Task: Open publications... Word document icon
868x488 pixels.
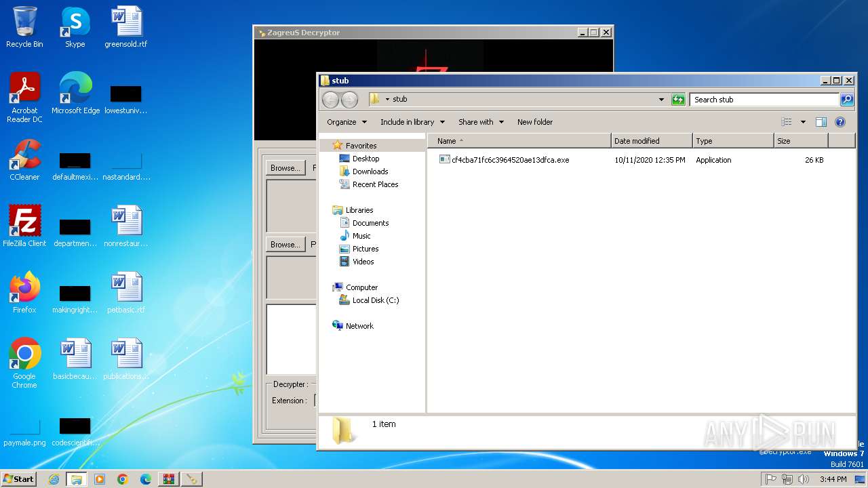Action: pyautogui.click(x=126, y=359)
